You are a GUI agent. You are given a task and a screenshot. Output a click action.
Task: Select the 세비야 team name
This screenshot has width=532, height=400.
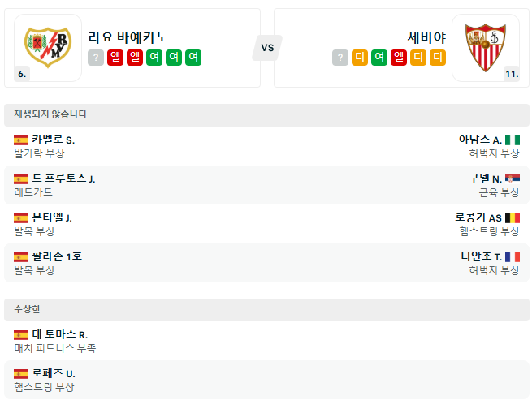pyautogui.click(x=426, y=37)
